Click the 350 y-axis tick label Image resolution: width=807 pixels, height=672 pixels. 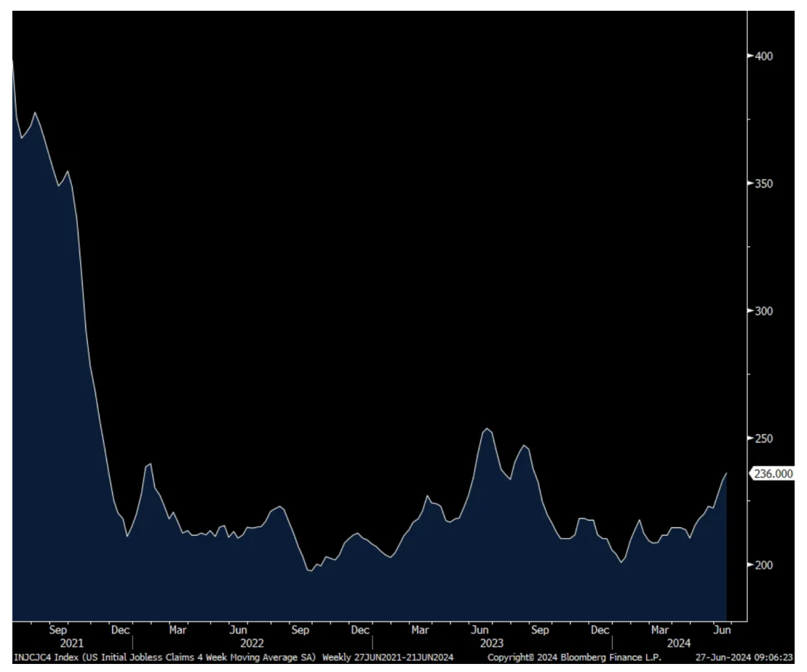pos(764,184)
